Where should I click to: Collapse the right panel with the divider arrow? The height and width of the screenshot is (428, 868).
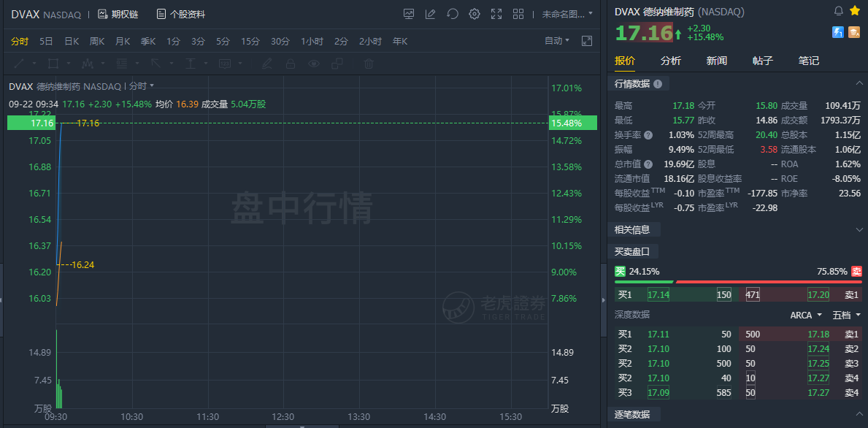(x=604, y=299)
